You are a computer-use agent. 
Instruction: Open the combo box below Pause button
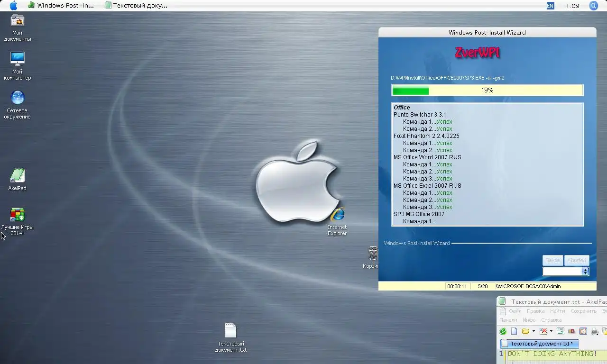[x=566, y=271]
